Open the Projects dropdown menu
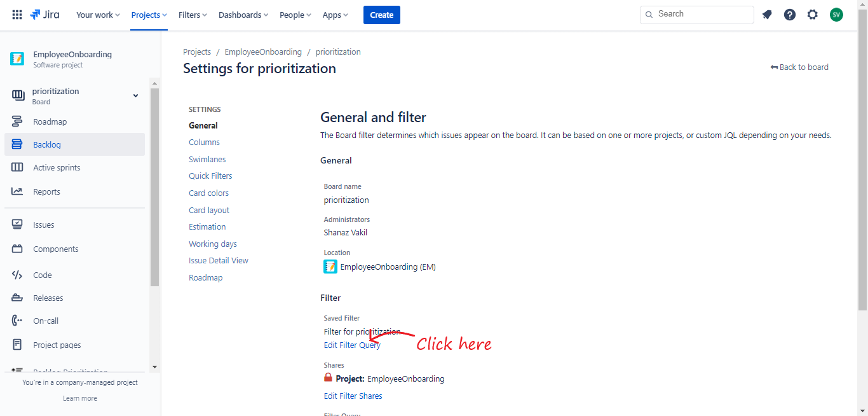 pos(149,15)
